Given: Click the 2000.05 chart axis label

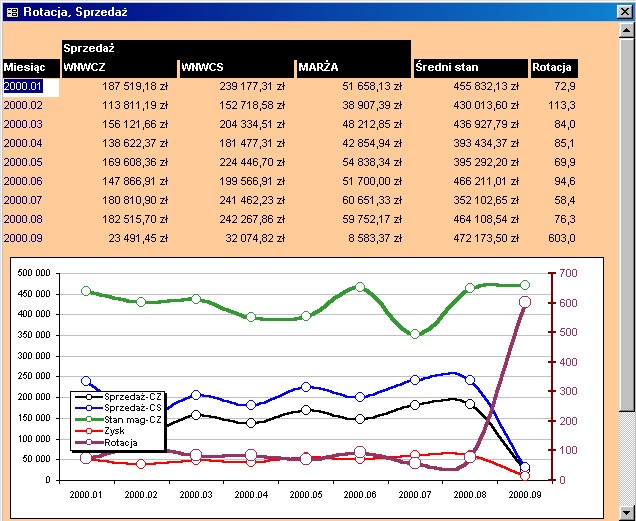Looking at the screenshot, I should 306,495.
